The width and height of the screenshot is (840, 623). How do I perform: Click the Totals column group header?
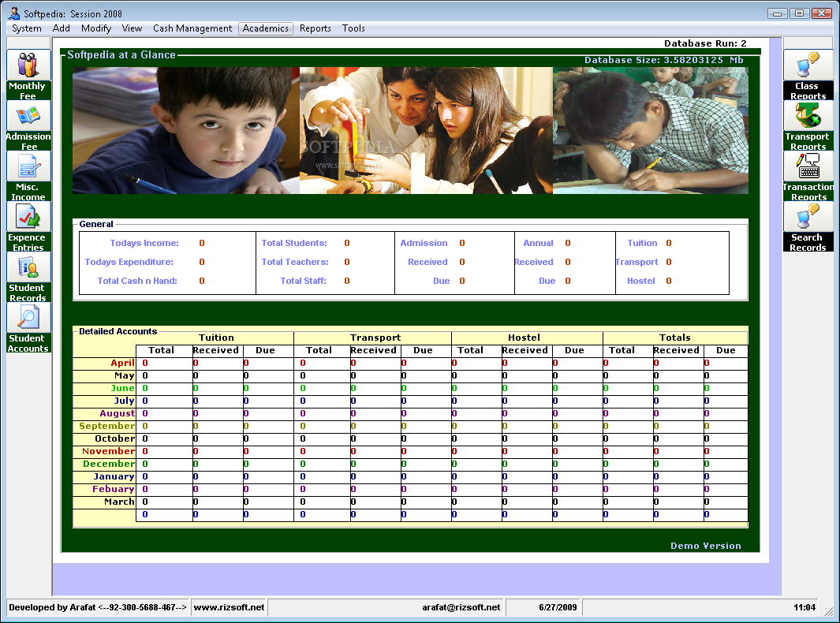(x=675, y=338)
